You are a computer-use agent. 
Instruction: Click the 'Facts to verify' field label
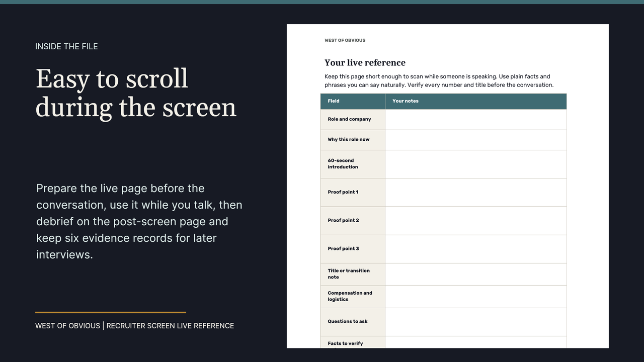(x=345, y=344)
